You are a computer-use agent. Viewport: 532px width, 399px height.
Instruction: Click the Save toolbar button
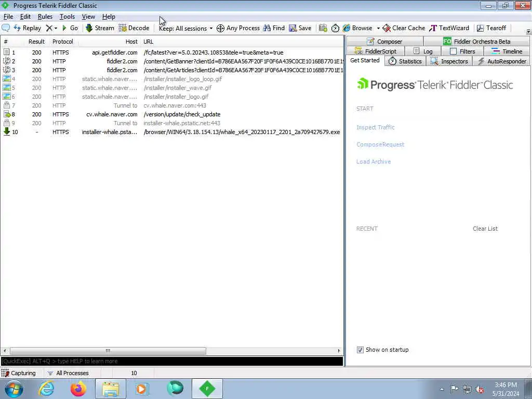point(300,28)
